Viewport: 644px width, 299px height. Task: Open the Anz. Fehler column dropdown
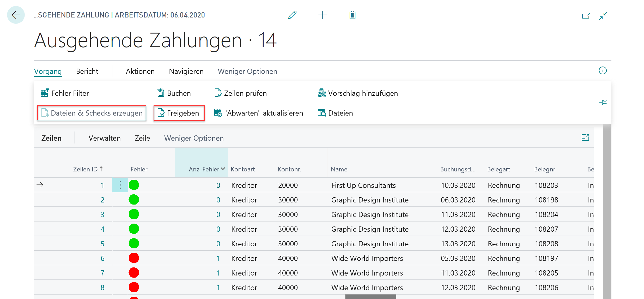(x=223, y=169)
